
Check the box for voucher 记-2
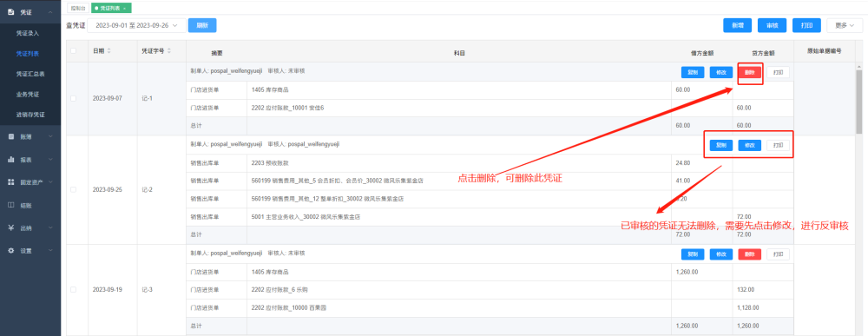[x=74, y=189]
